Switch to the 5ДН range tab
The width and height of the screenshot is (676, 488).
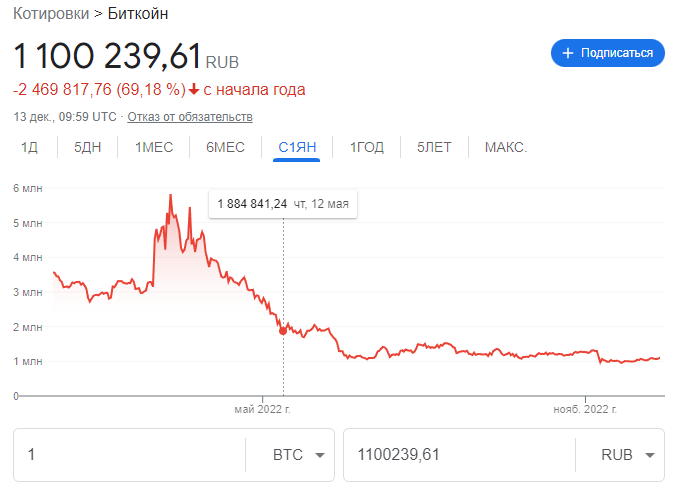[87, 147]
